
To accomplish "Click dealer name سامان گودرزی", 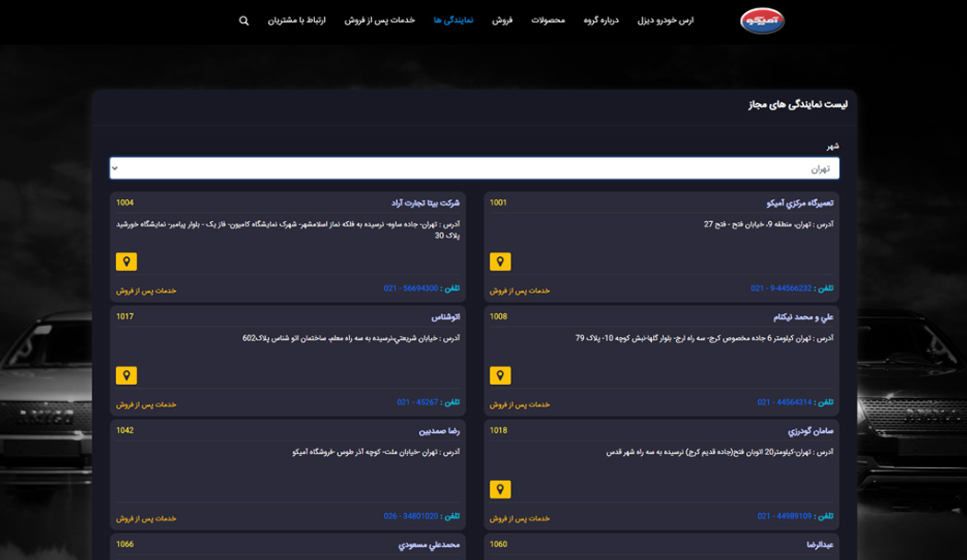I will [810, 431].
